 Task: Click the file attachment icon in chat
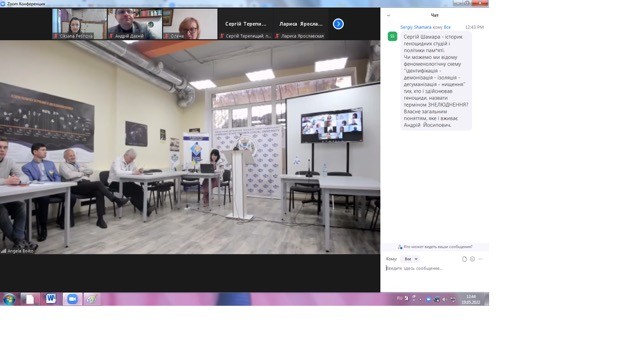(464, 259)
